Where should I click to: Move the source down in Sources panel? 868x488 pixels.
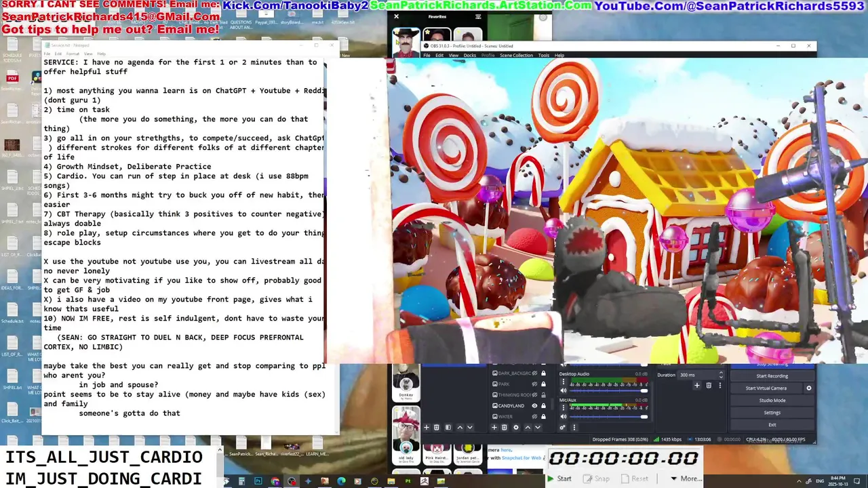(538, 427)
